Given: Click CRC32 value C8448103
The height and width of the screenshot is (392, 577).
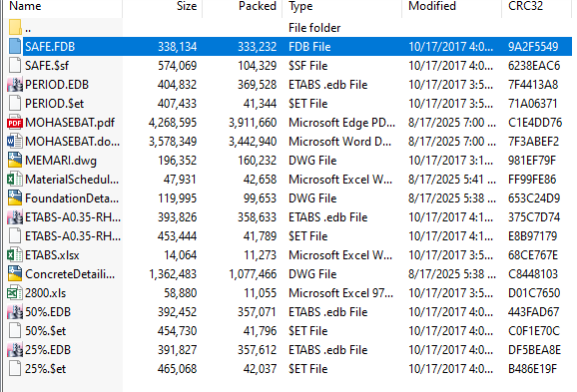Looking at the screenshot, I should click(533, 274).
